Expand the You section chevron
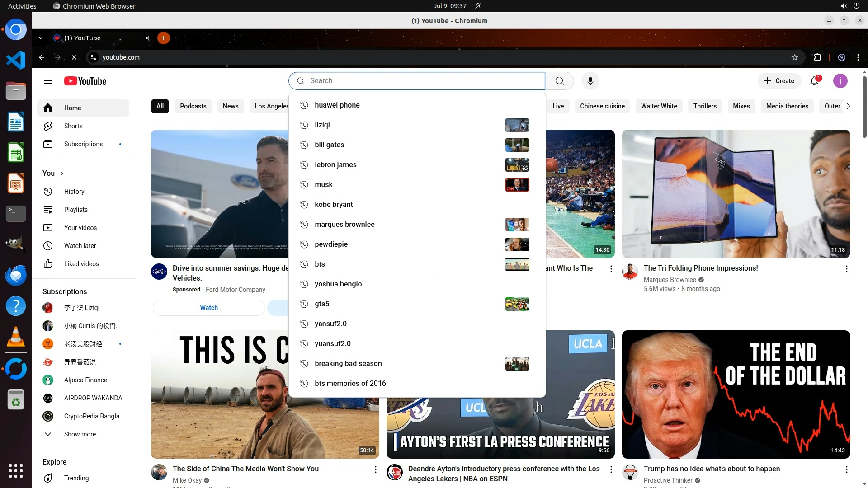Image resolution: width=868 pixels, height=488 pixels. click(x=62, y=174)
